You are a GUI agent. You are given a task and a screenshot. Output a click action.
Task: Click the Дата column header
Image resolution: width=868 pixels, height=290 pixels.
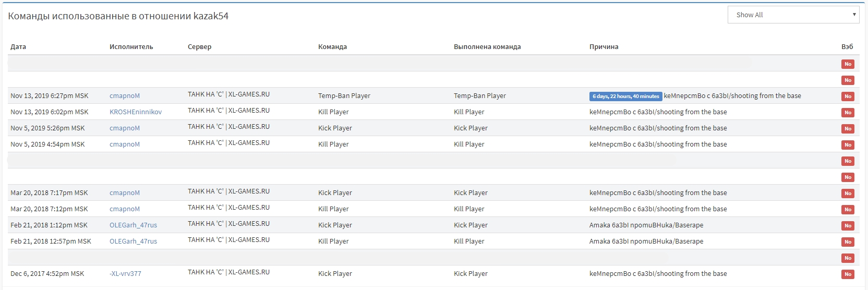[18, 47]
